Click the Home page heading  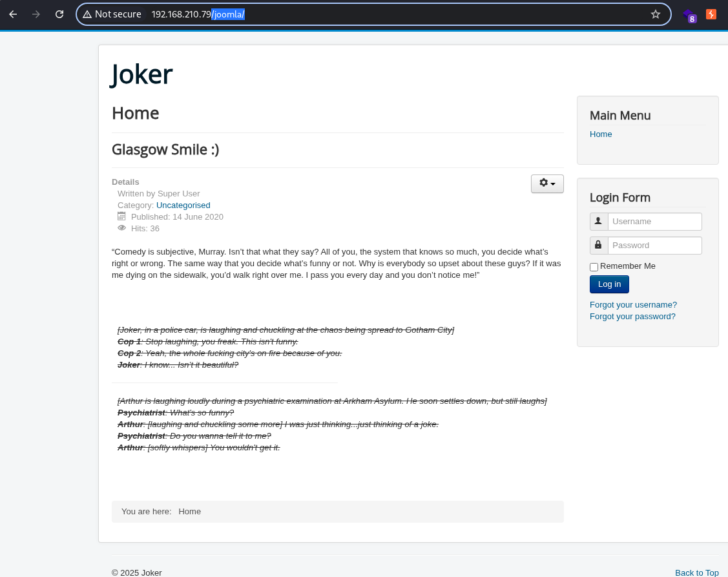pos(136,113)
